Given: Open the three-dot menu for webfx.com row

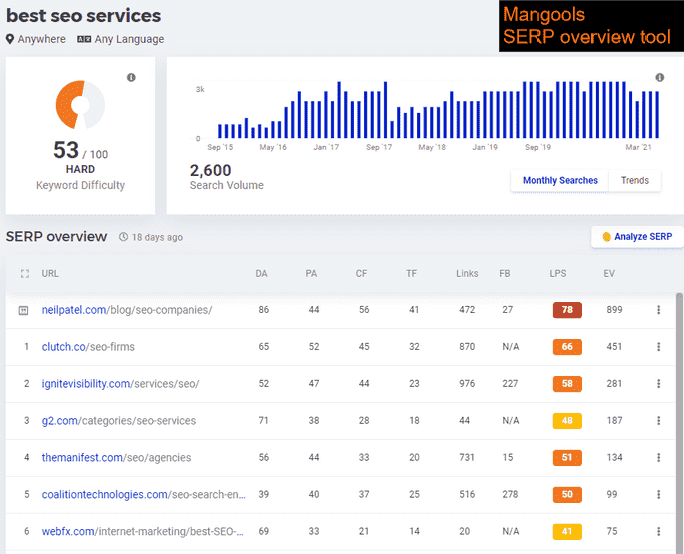Looking at the screenshot, I should [658, 532].
